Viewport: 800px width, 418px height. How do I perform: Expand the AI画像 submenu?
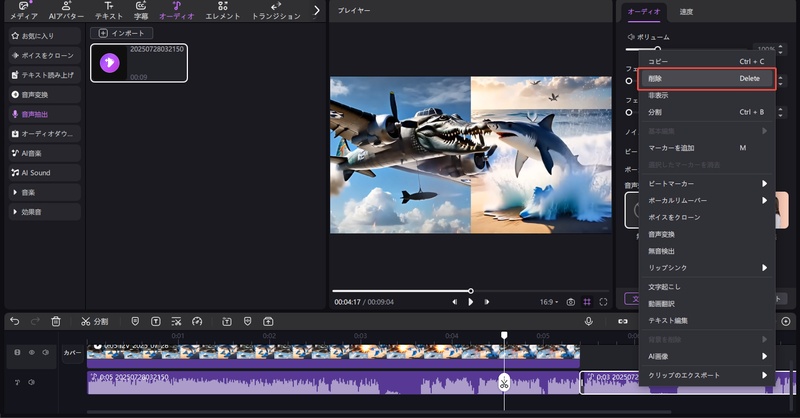(x=707, y=356)
